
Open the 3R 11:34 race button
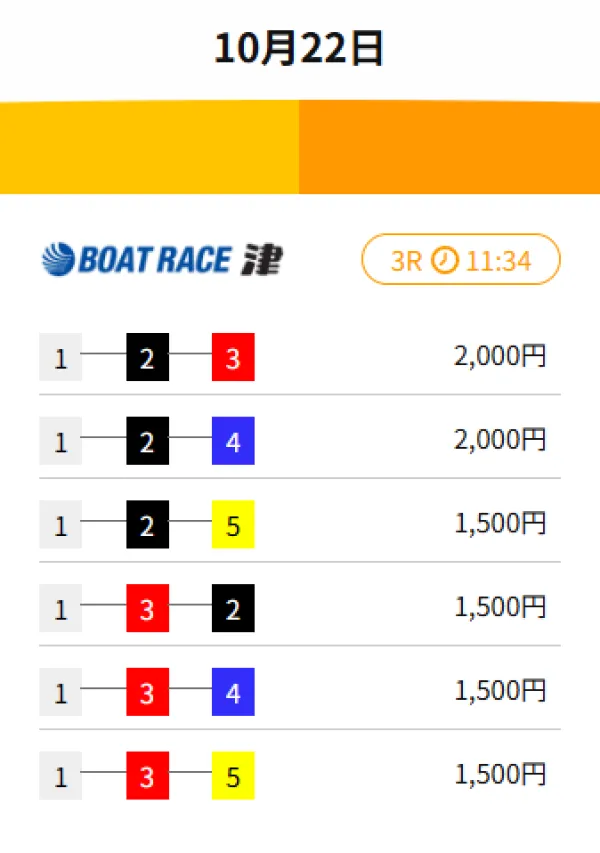click(461, 260)
